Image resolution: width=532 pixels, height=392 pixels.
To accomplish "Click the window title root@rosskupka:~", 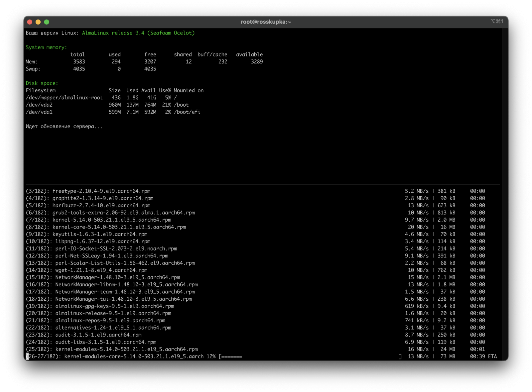I will [266, 22].
